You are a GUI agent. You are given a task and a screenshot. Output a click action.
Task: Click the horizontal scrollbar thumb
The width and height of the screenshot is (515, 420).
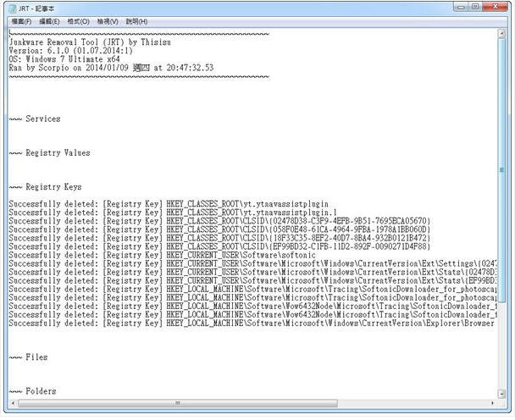click(x=178, y=403)
